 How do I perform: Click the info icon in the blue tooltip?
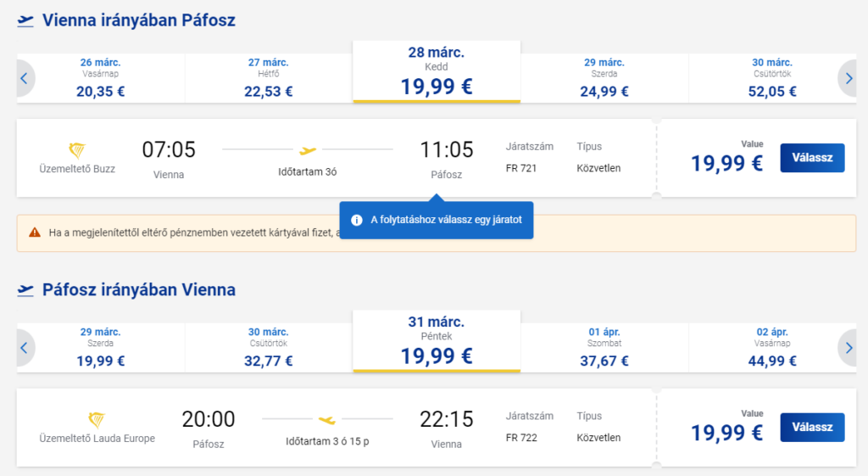pyautogui.click(x=357, y=221)
